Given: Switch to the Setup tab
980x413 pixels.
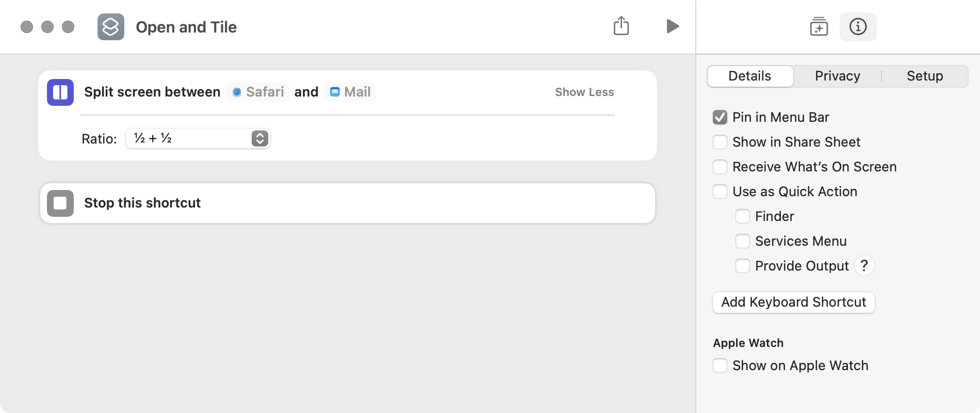Looking at the screenshot, I should 925,76.
